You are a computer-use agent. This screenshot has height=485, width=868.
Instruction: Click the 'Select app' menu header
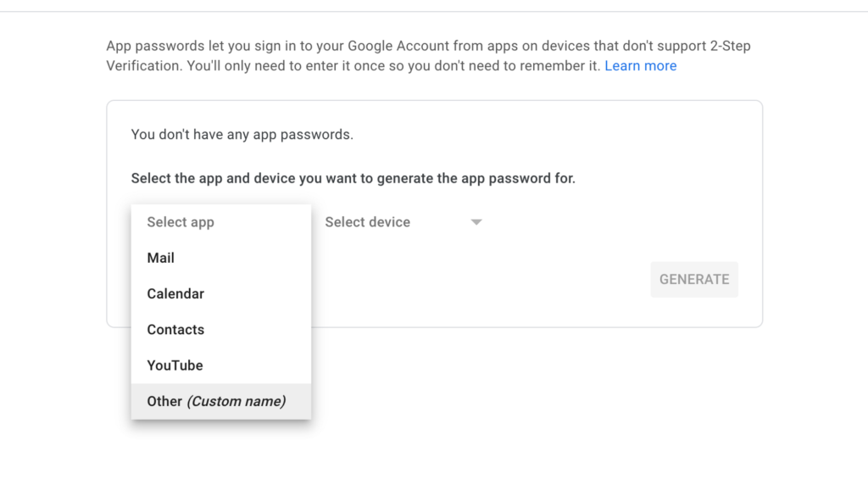tap(181, 222)
